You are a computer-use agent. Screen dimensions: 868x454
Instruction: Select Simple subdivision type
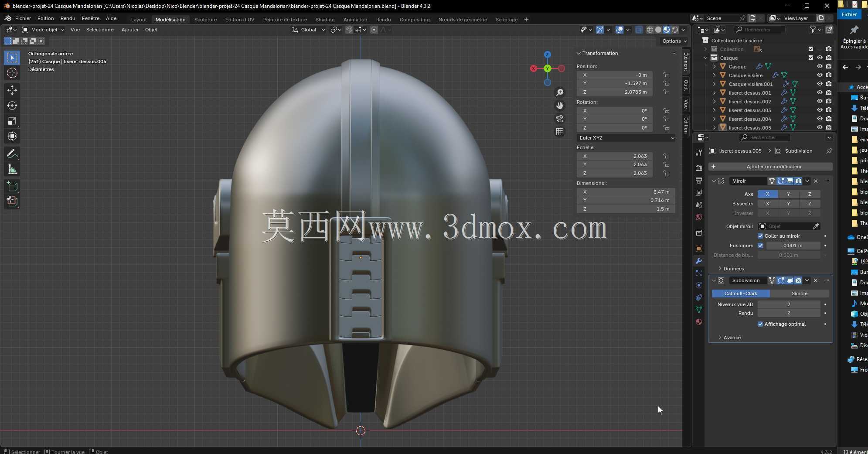[x=799, y=294]
